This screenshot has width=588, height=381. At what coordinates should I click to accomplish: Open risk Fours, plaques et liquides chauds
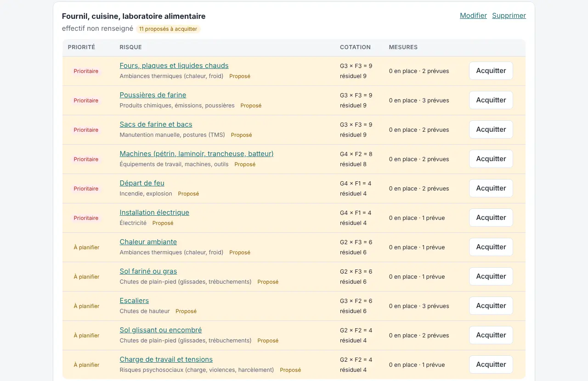[174, 66]
